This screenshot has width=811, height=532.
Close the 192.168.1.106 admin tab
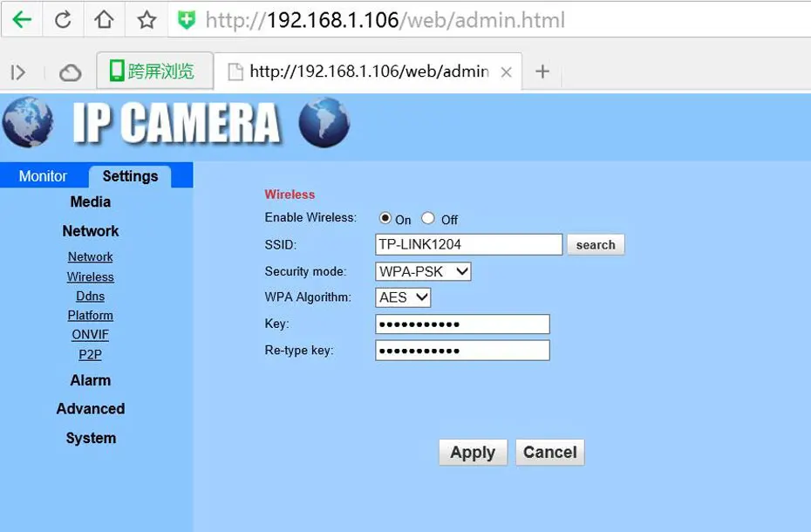click(507, 72)
